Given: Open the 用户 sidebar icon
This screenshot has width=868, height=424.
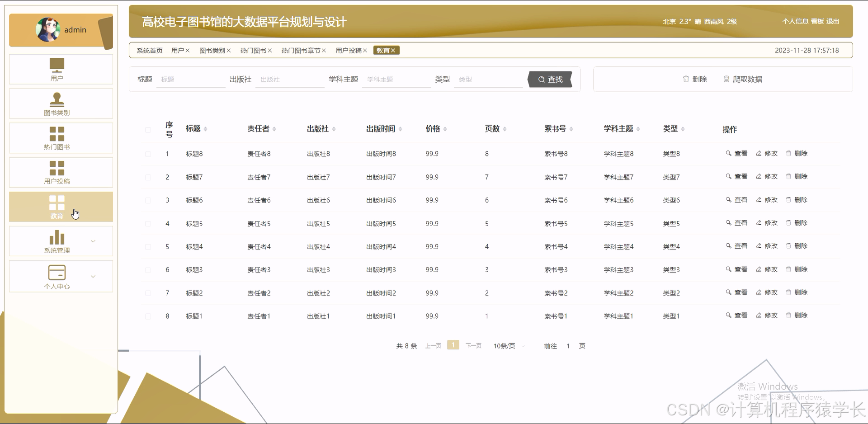Looking at the screenshot, I should pyautogui.click(x=57, y=66).
